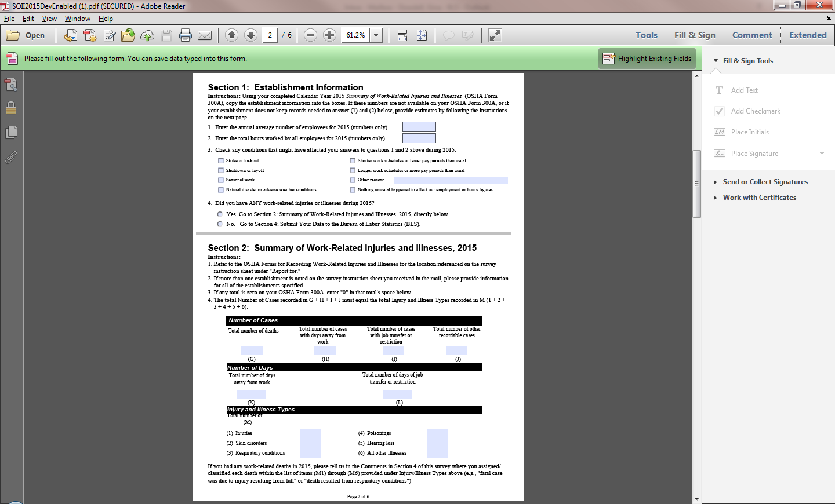835x504 pixels.
Task: Click the Save floppy disk icon
Action: tap(166, 35)
